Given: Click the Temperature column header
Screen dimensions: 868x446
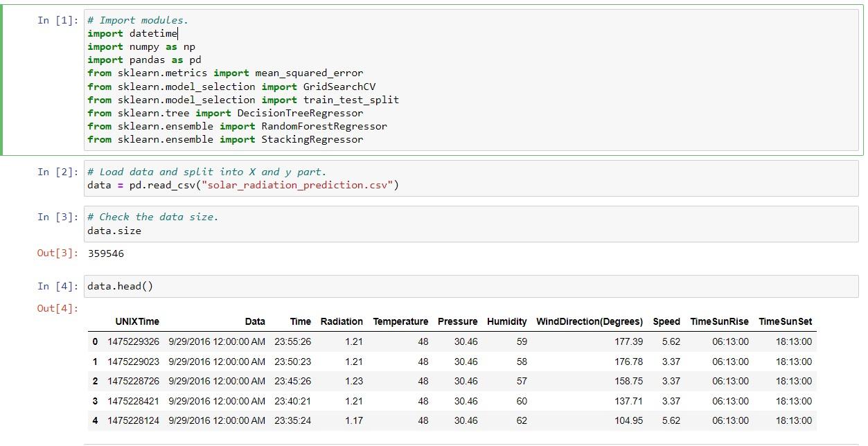Looking at the screenshot, I should tap(400, 321).
